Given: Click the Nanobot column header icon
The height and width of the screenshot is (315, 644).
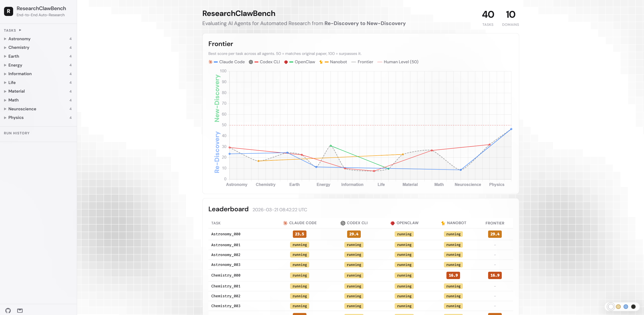Looking at the screenshot, I should [x=443, y=223].
